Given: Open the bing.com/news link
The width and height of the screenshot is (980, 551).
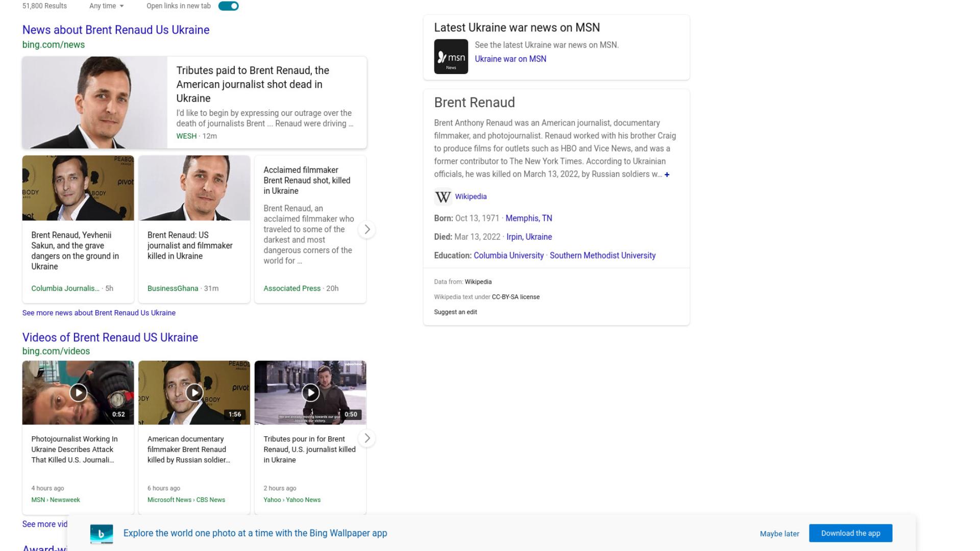Looking at the screenshot, I should pos(54,45).
